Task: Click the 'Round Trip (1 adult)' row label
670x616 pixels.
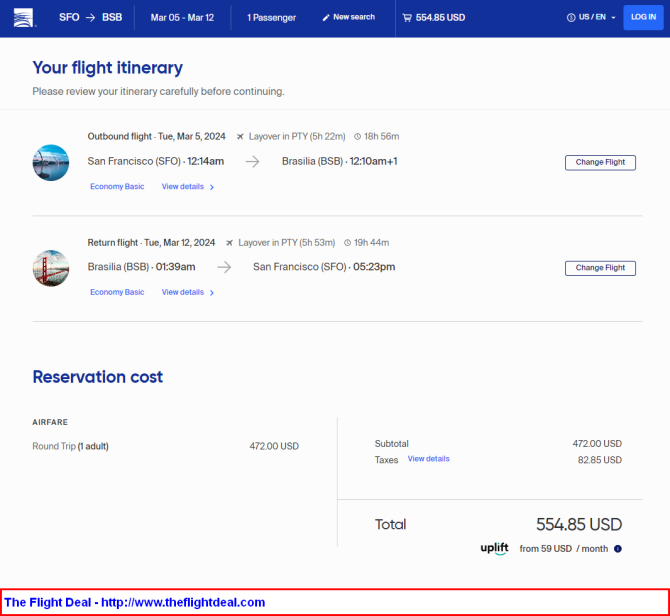Action: pos(71,446)
